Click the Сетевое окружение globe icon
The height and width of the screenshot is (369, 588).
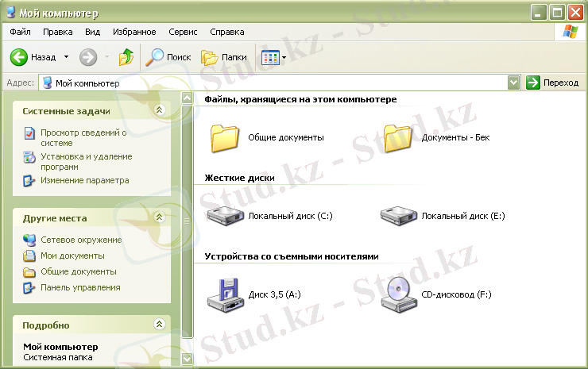coord(29,240)
